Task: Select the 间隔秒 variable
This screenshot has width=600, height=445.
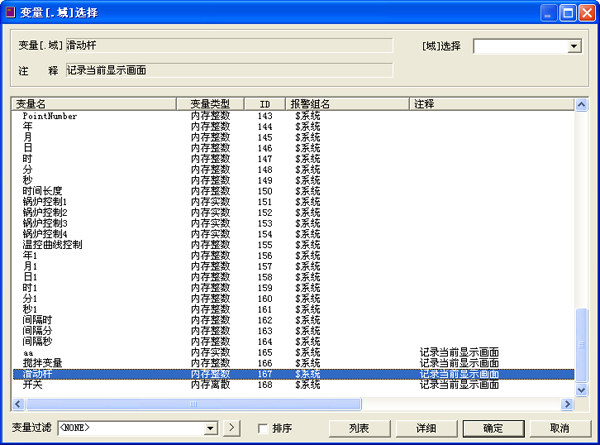Action: coord(293,341)
